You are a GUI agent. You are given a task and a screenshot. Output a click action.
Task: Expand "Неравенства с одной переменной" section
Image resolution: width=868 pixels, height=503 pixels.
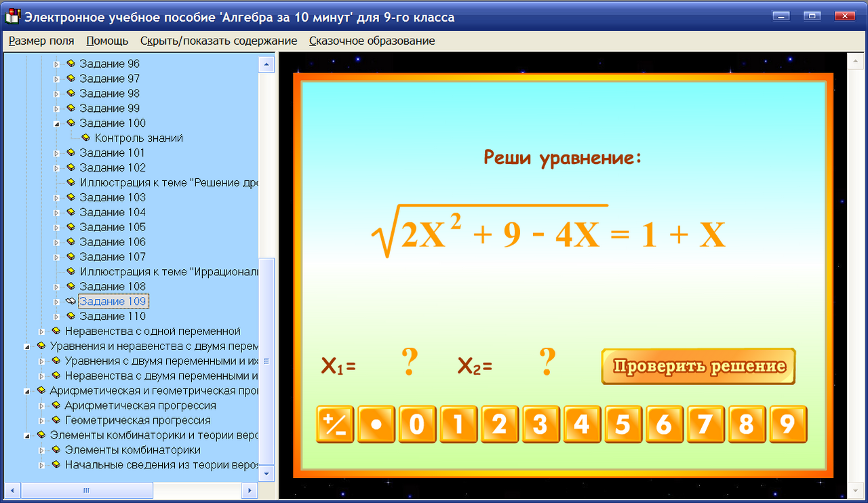click(x=43, y=331)
